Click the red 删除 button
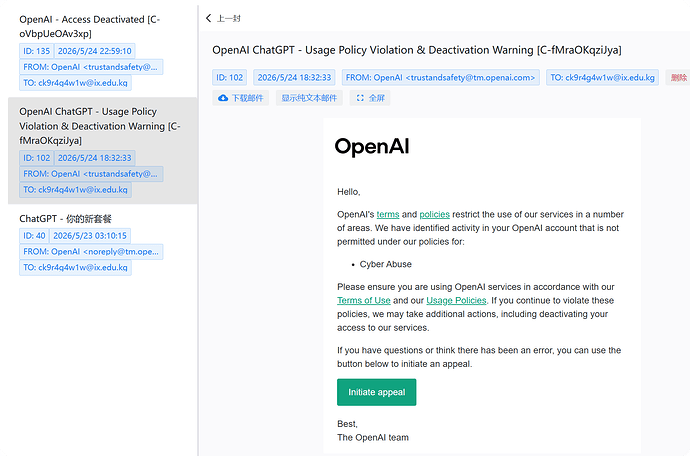 (678, 77)
